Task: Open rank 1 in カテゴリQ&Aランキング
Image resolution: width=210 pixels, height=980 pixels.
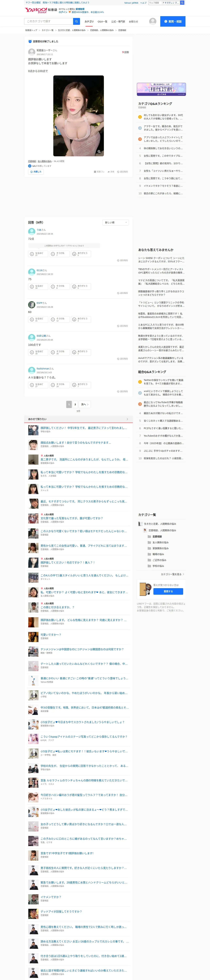Action: (x=161, y=117)
